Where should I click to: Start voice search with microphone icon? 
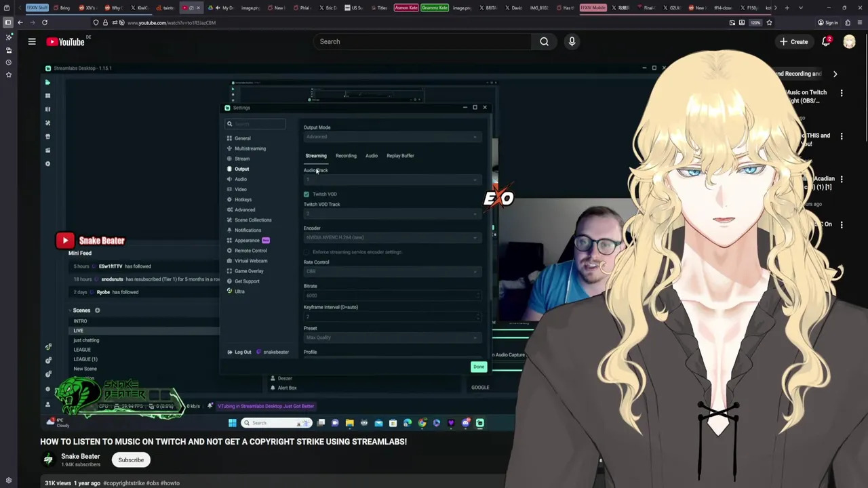click(x=572, y=42)
